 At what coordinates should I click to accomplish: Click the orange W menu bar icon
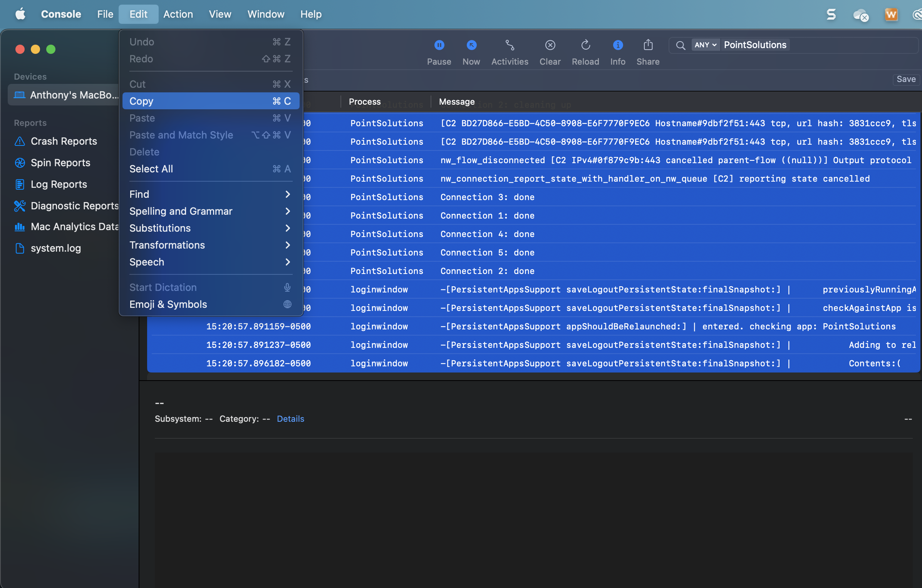891,15
